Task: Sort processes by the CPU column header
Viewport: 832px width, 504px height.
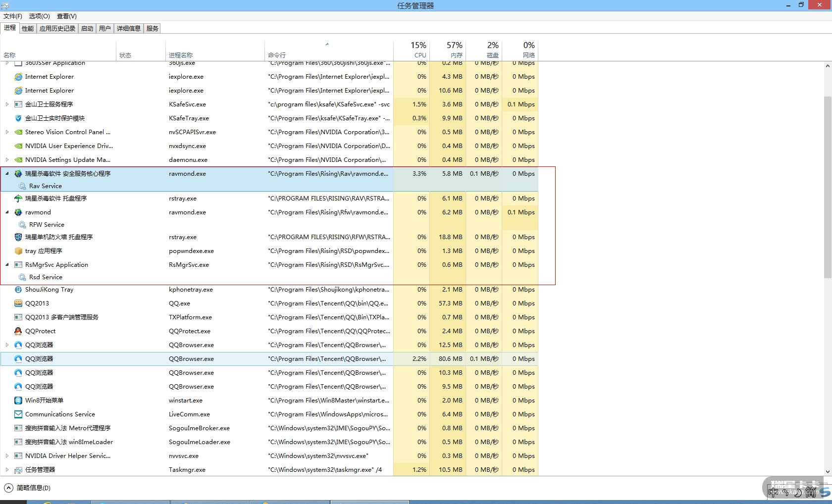Action: click(419, 50)
